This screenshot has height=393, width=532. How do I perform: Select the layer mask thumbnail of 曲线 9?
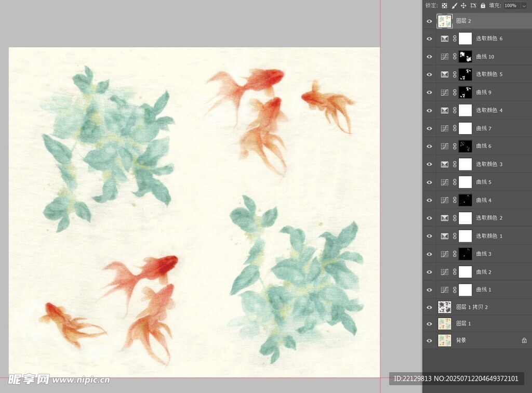pyautogui.click(x=465, y=93)
